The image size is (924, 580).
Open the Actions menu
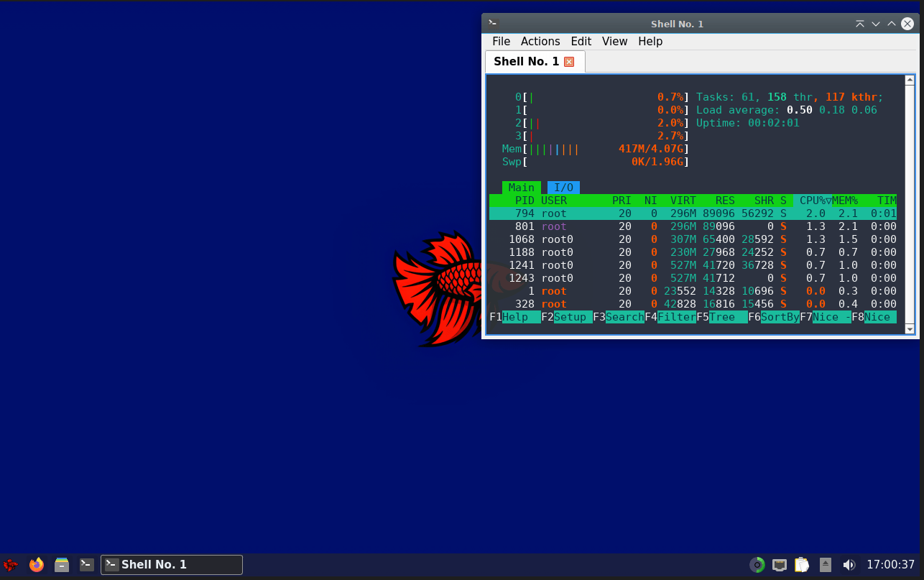(540, 41)
